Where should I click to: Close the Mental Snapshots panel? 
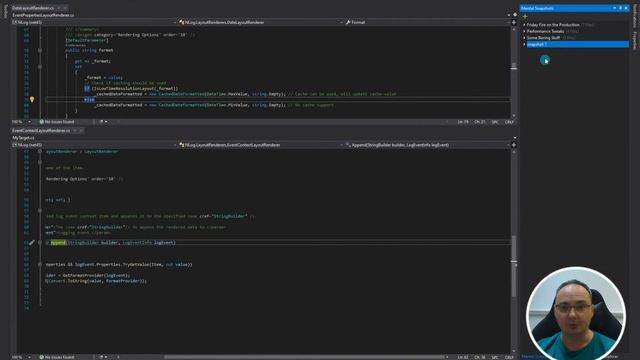pyautogui.click(x=626, y=8)
